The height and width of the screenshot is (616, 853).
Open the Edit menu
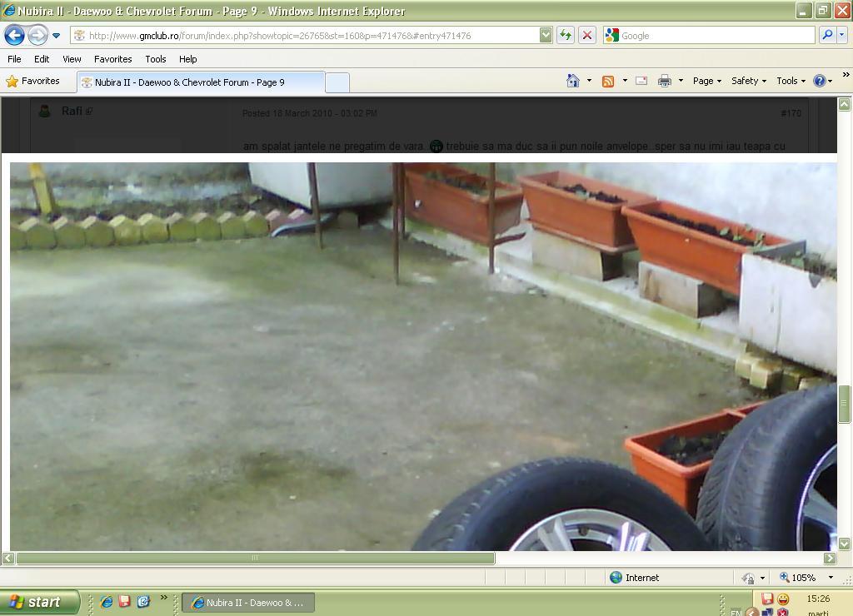(42, 59)
